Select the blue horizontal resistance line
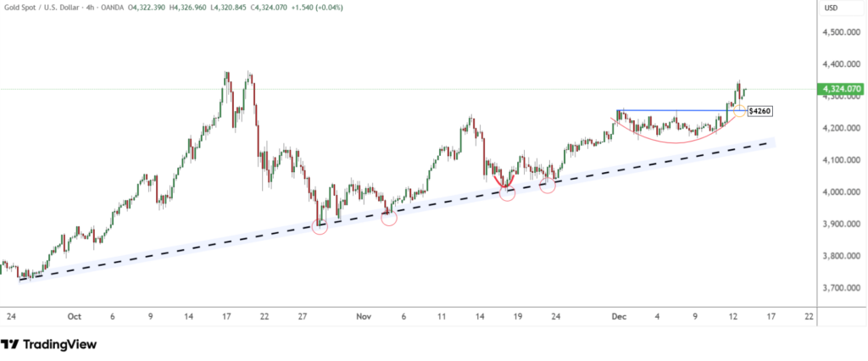Image resolution: width=868 pixels, height=361 pixels. 670,110
